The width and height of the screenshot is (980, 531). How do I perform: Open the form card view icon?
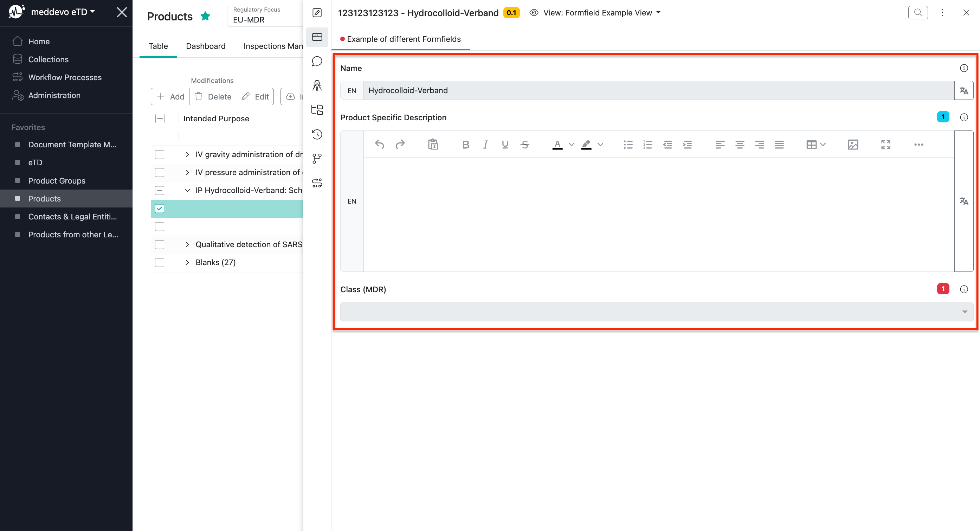tap(317, 37)
